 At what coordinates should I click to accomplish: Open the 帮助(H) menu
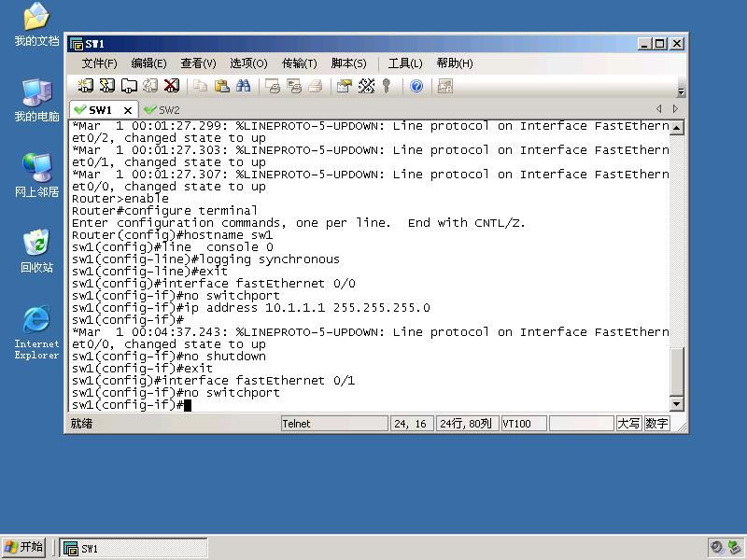coord(455,63)
